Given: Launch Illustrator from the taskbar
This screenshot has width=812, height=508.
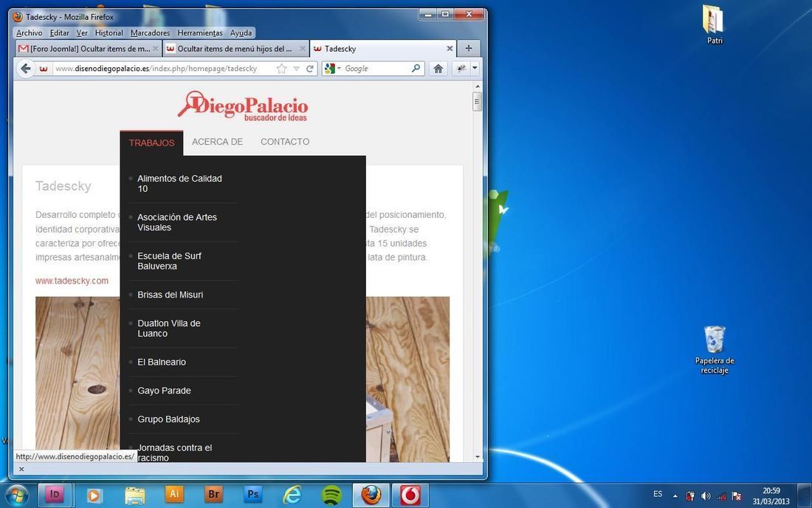Looking at the screenshot, I should click(174, 495).
